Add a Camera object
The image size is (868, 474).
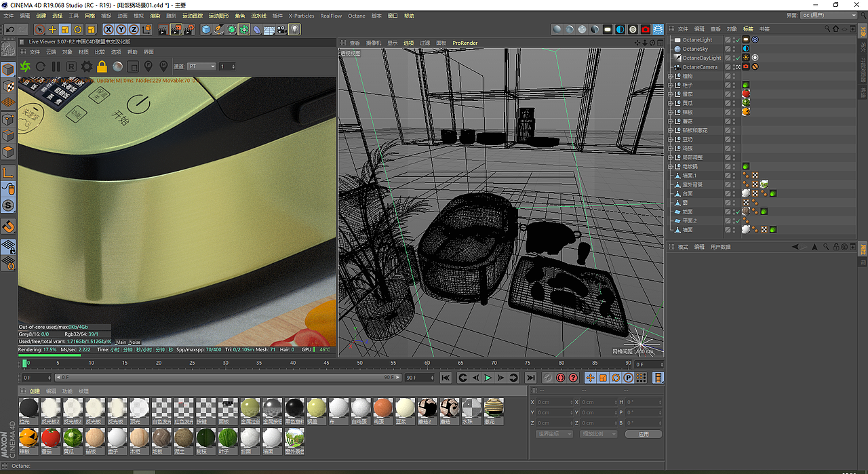click(281, 29)
